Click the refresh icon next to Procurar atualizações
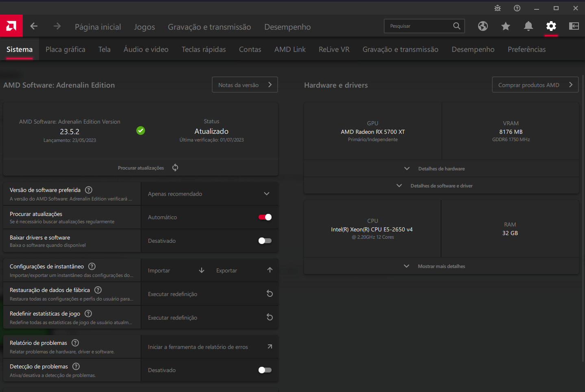This screenshot has height=392, width=585. point(175,168)
